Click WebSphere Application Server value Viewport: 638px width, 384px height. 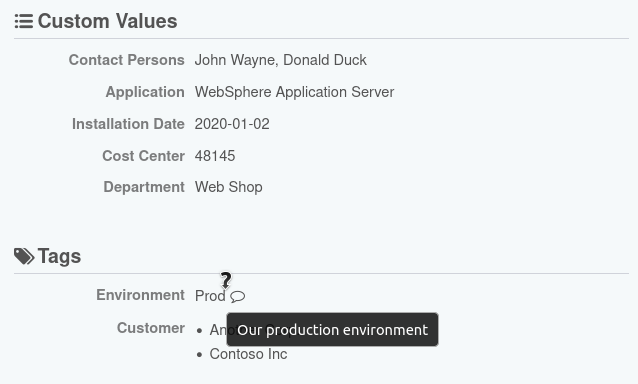point(295,92)
